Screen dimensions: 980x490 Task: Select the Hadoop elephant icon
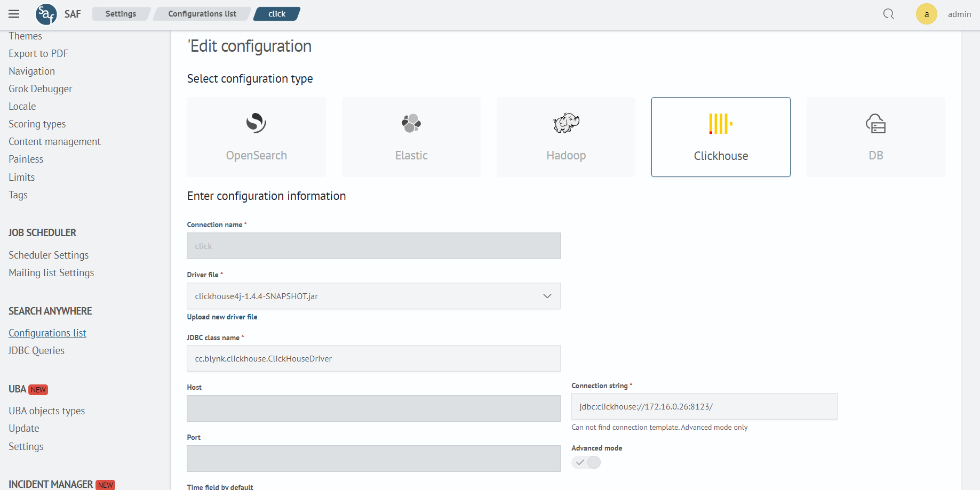coord(566,123)
